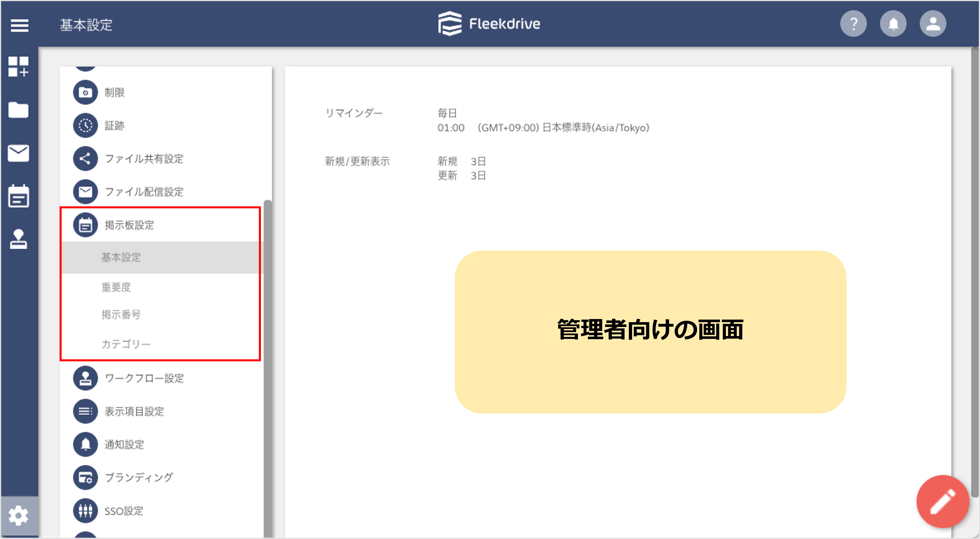Click the ファイル共有設定 share icon

(85, 159)
